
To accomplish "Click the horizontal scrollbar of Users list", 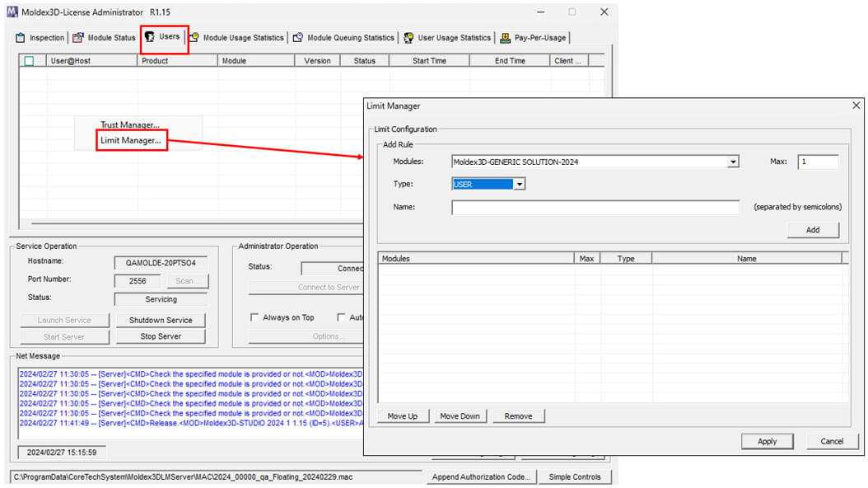I will click(197, 223).
